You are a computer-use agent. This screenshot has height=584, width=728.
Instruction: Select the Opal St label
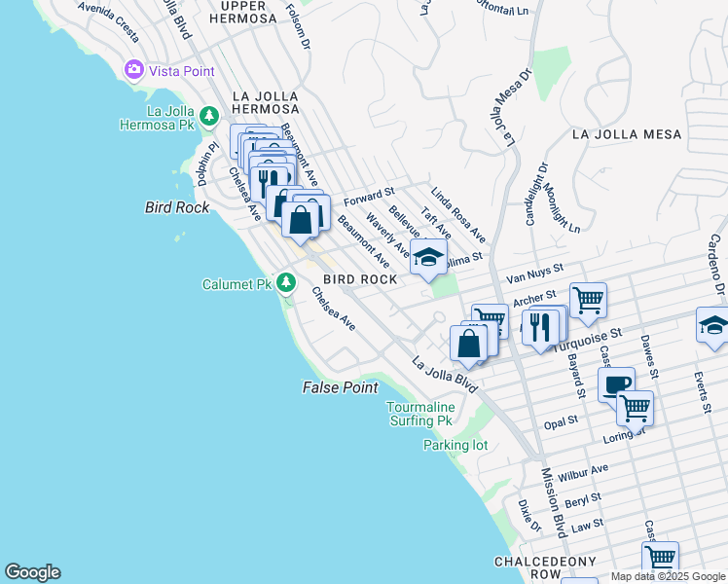[x=561, y=422]
